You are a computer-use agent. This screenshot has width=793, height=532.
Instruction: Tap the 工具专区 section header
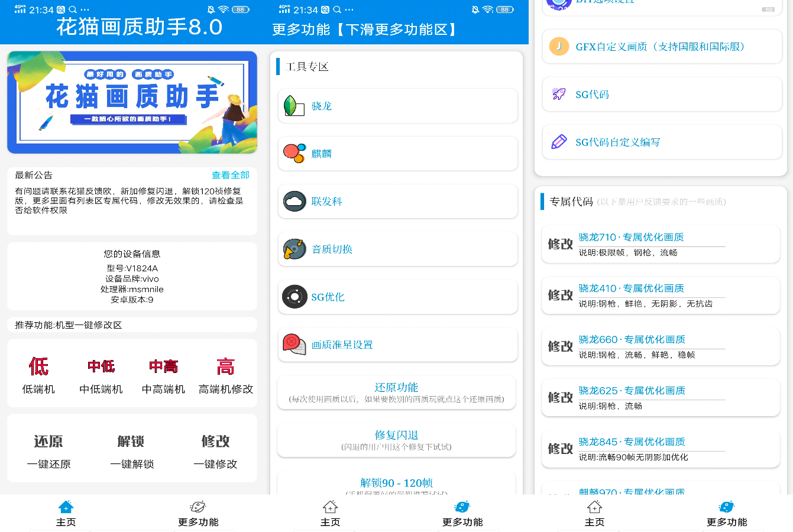pos(307,67)
